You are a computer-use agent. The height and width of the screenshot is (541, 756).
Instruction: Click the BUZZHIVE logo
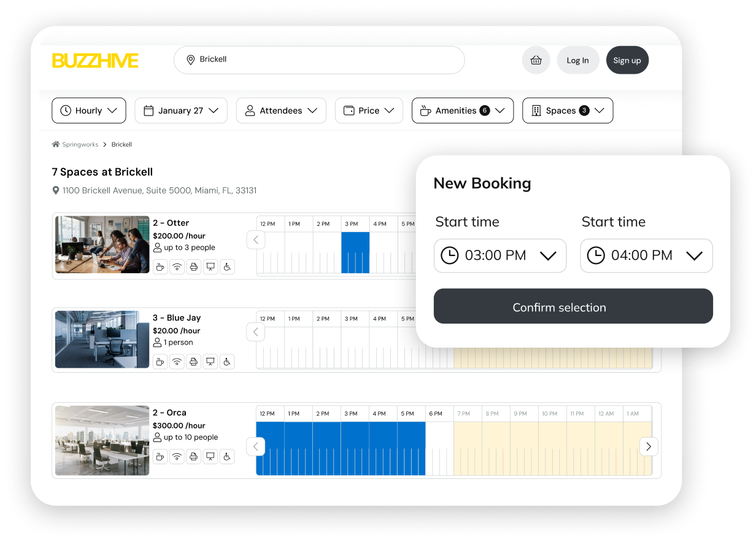click(x=95, y=60)
